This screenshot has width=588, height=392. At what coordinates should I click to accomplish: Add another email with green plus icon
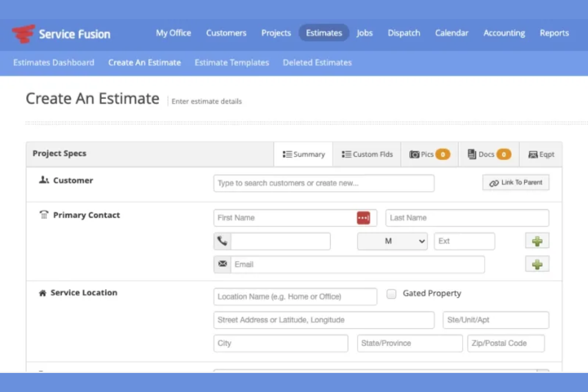[537, 264]
